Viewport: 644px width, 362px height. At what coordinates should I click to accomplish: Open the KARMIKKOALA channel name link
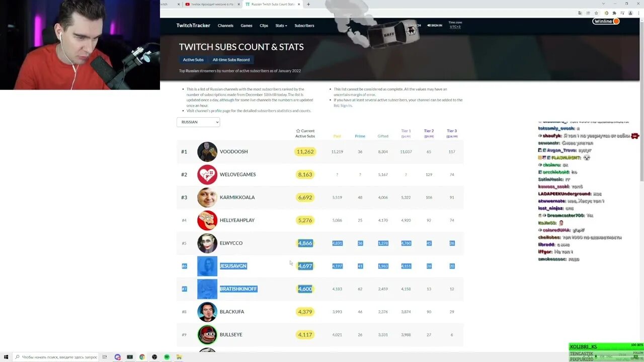click(237, 198)
